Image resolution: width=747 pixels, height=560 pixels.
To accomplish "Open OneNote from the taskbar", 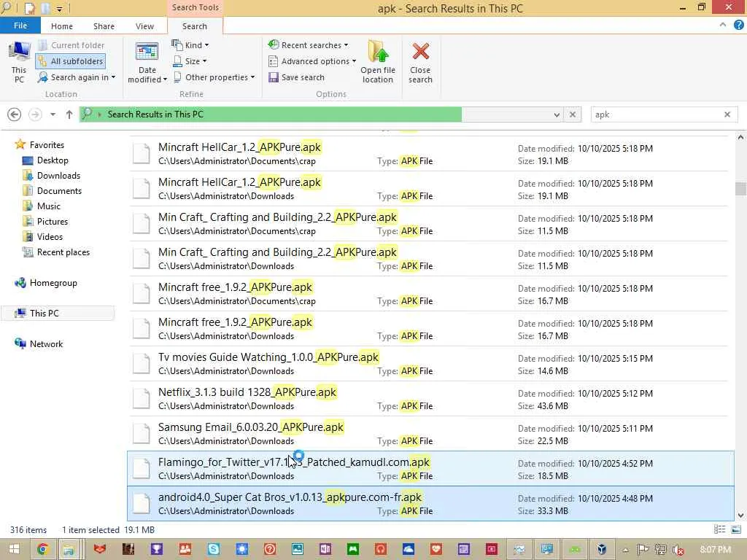I will click(325, 550).
